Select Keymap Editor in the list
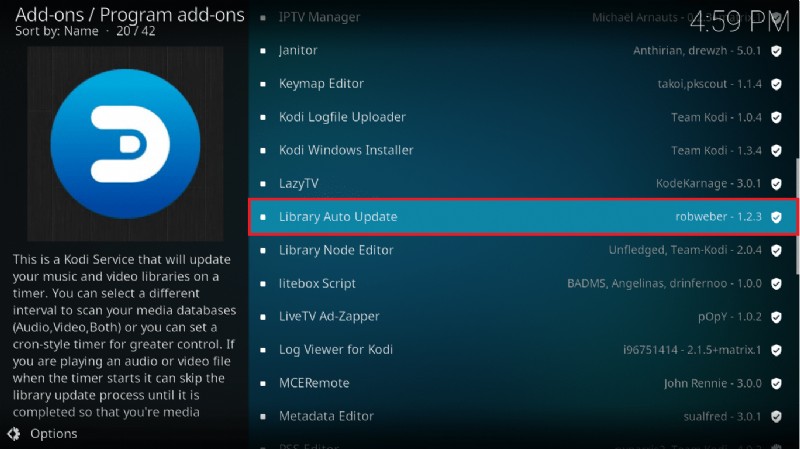 [522, 84]
